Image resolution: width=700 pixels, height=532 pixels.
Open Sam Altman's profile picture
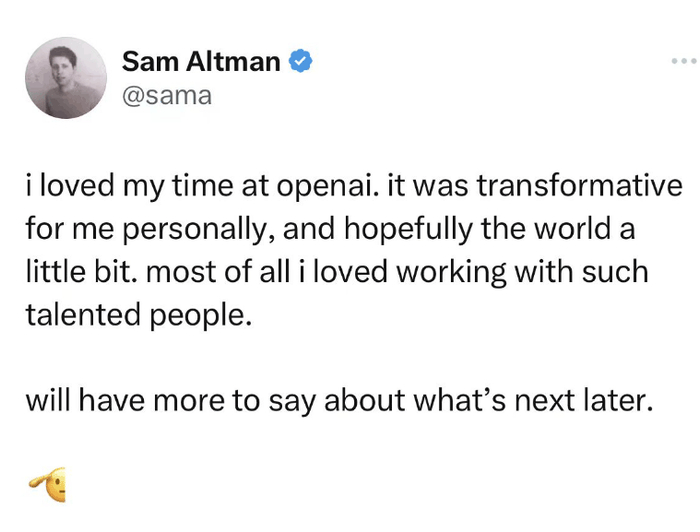coord(64,78)
